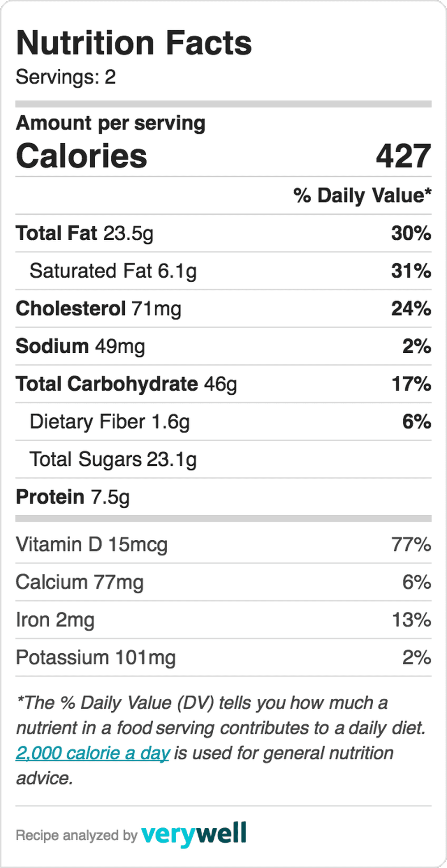
Task: Click the Vitamin D 15mcg row
Action: tap(223, 544)
